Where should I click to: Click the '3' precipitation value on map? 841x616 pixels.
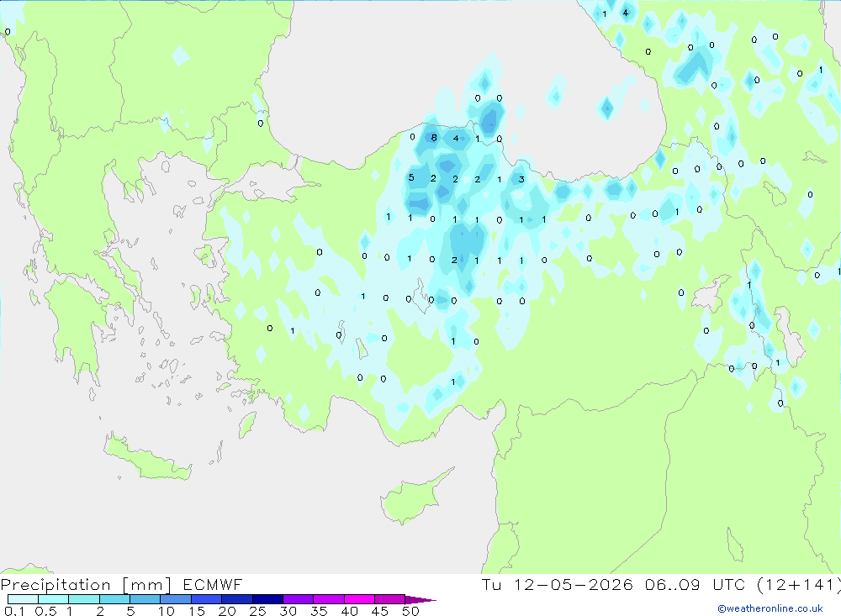[x=521, y=179]
